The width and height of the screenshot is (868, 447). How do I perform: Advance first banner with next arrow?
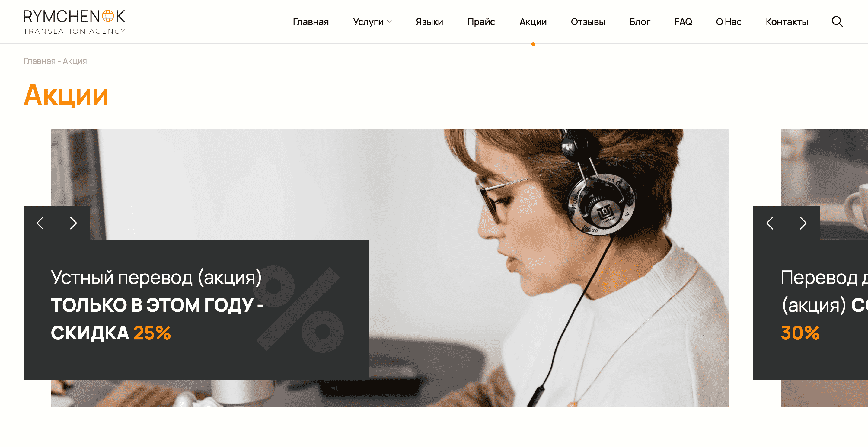pyautogui.click(x=73, y=223)
